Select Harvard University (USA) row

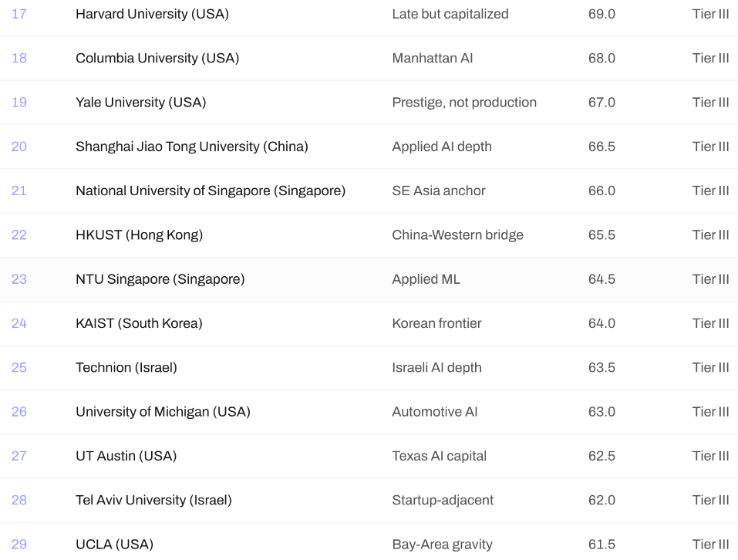point(369,14)
